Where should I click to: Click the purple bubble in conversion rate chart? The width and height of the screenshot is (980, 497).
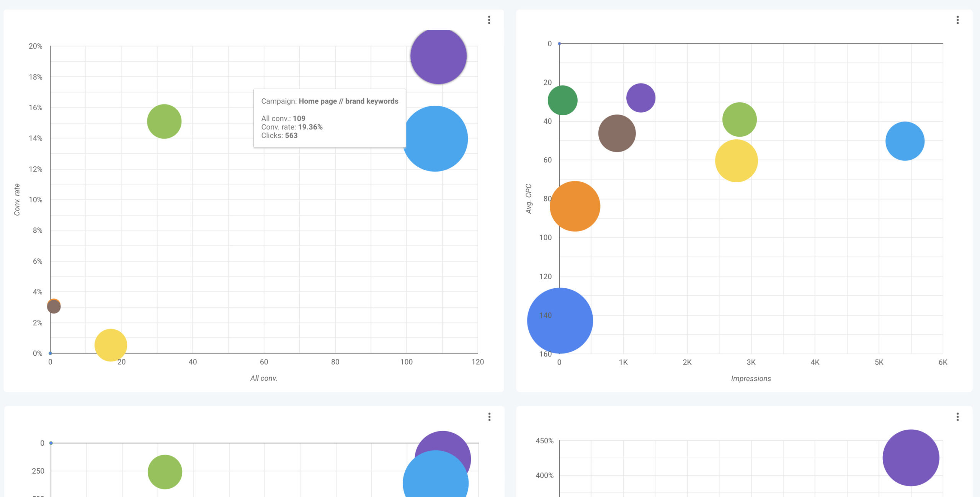(438, 56)
